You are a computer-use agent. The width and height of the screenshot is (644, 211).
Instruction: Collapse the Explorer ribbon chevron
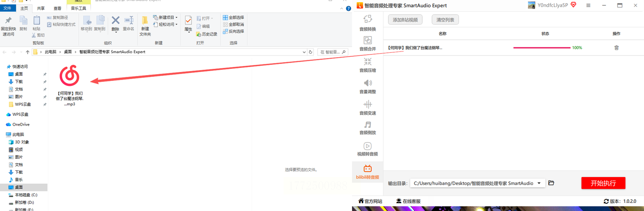[x=342, y=8]
